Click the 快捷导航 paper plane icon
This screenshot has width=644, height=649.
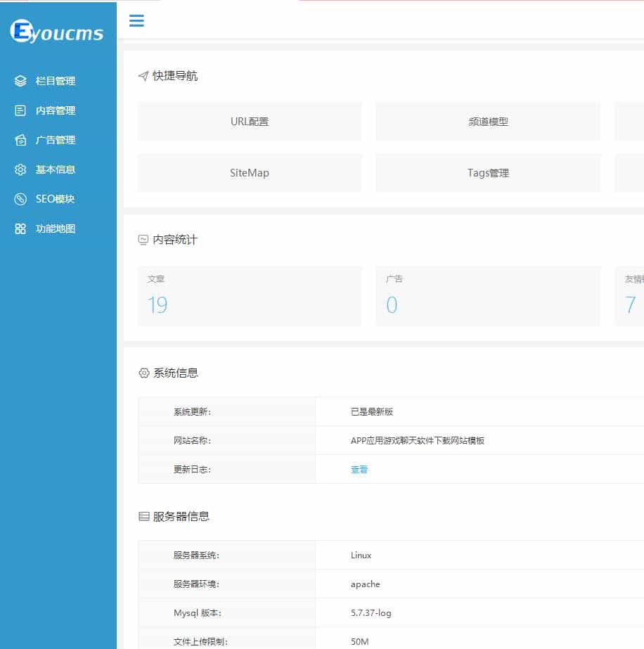(x=143, y=76)
